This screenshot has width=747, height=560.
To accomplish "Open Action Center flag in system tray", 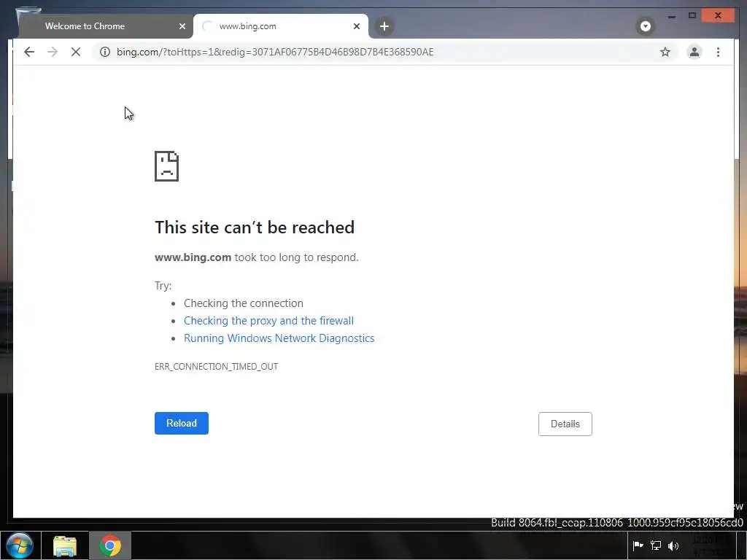I will pos(638,545).
